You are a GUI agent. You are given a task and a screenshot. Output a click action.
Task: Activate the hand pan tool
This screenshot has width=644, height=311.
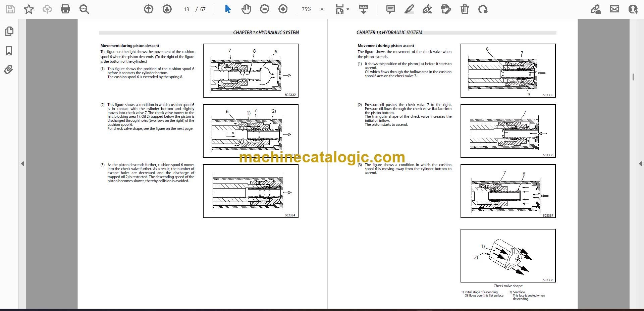(246, 9)
